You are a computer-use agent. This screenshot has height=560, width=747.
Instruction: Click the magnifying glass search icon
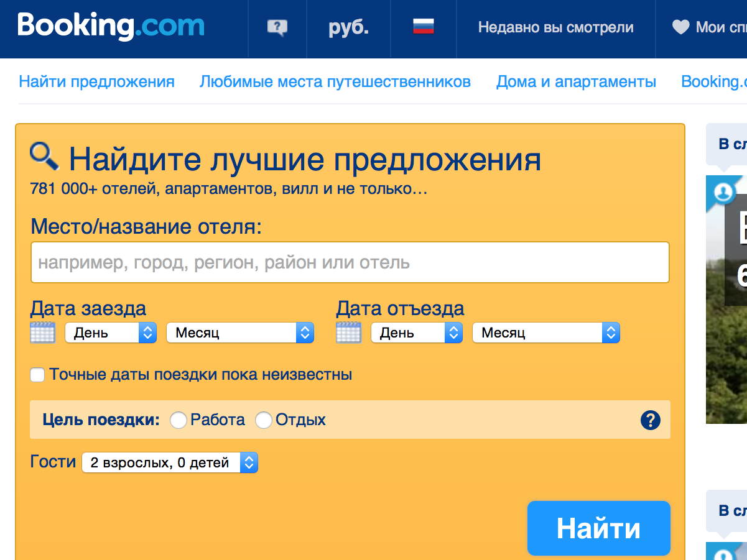[44, 157]
